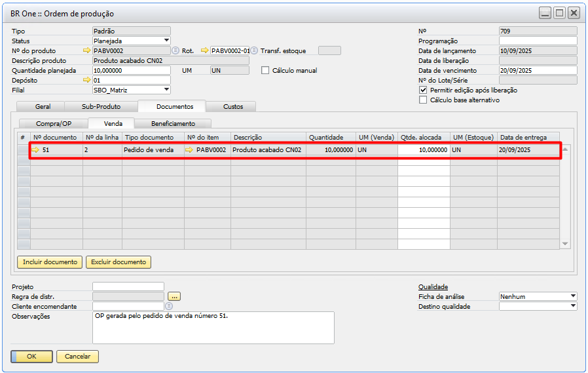
Task: Open the Filial dropdown
Action: 166,90
